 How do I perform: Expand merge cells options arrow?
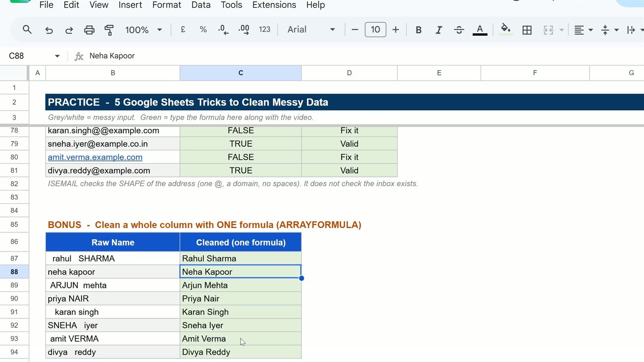click(x=561, y=30)
